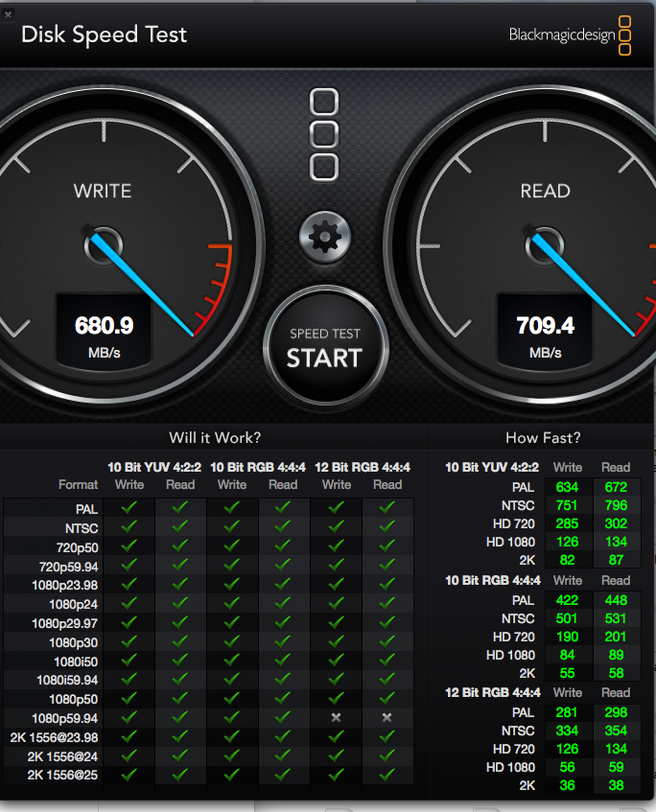Image resolution: width=656 pixels, height=812 pixels.
Task: Click 12 Bit RGB HD 1080 read value 59
Action: point(616,767)
